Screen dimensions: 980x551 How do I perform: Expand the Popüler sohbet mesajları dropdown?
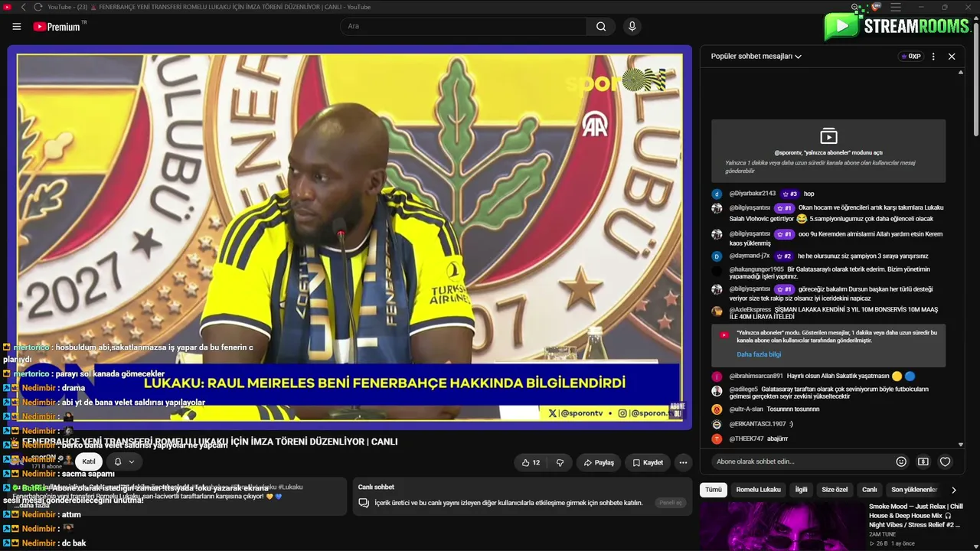pos(756,57)
